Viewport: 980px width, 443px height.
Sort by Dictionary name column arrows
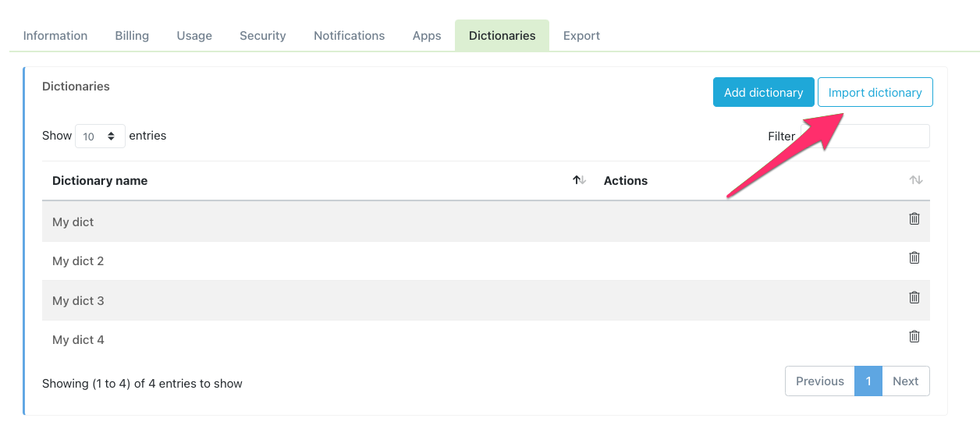579,180
